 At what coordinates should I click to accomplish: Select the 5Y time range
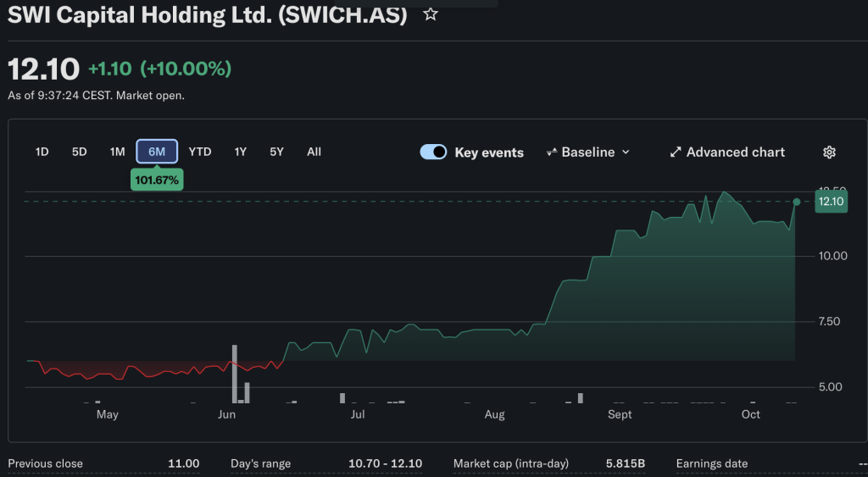click(x=277, y=152)
